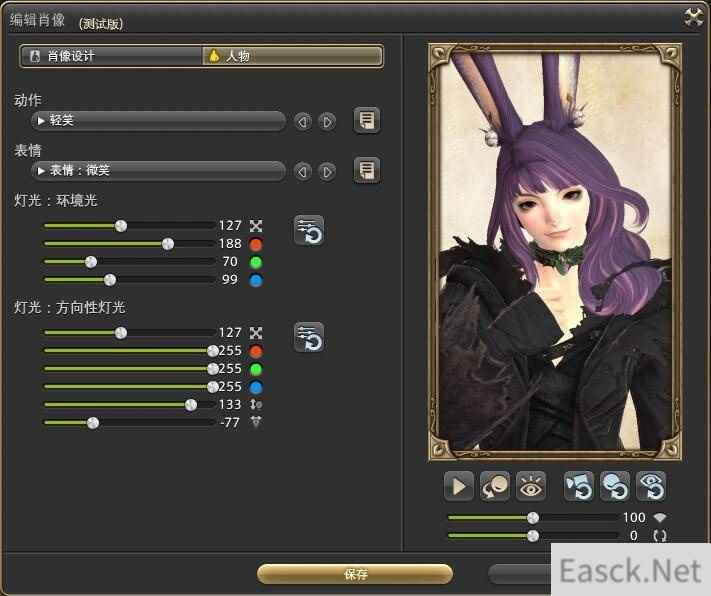
Task: Click the ambient light blue color dot
Action: pos(256,280)
